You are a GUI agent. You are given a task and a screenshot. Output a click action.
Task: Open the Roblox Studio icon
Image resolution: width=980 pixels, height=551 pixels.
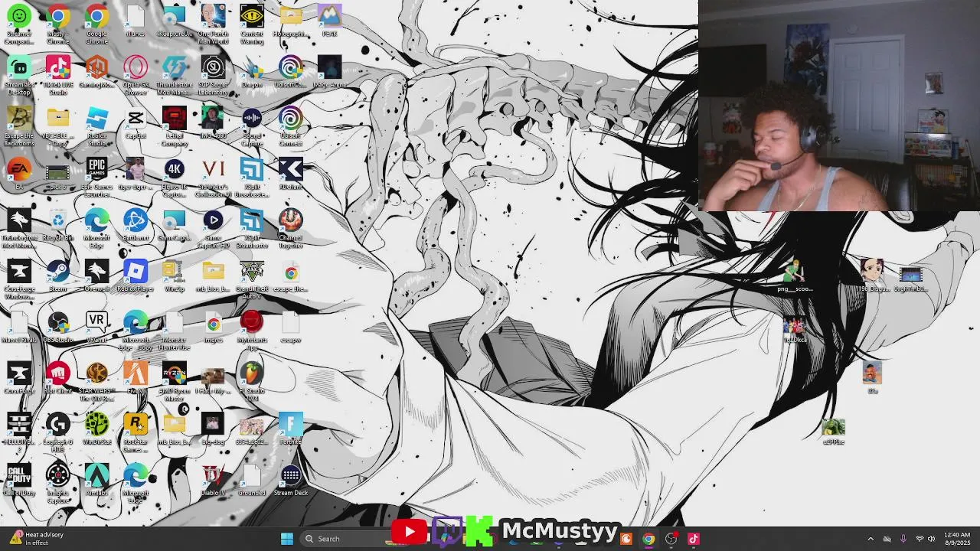click(x=96, y=126)
